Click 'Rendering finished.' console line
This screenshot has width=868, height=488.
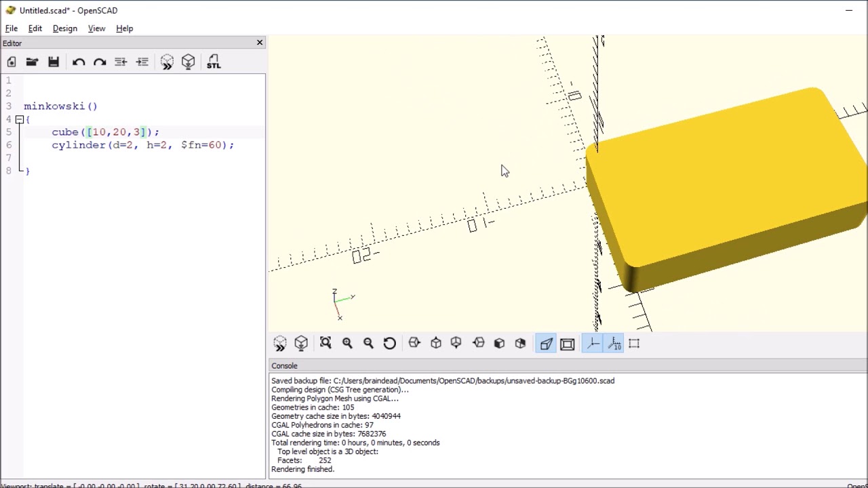pos(302,469)
